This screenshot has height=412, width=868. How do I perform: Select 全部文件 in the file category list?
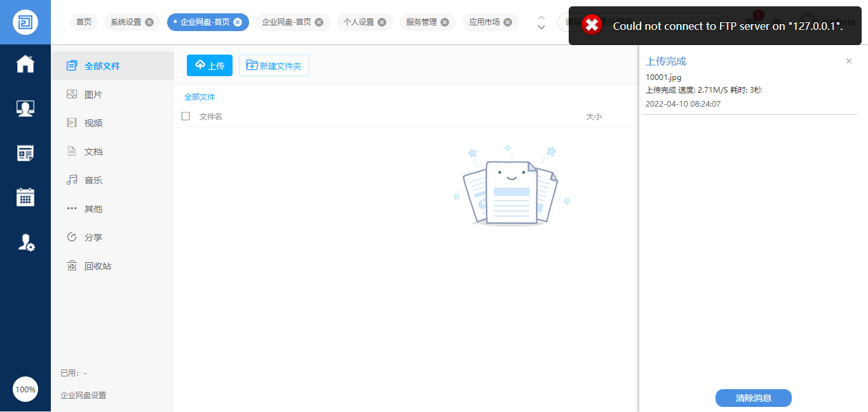(112, 66)
